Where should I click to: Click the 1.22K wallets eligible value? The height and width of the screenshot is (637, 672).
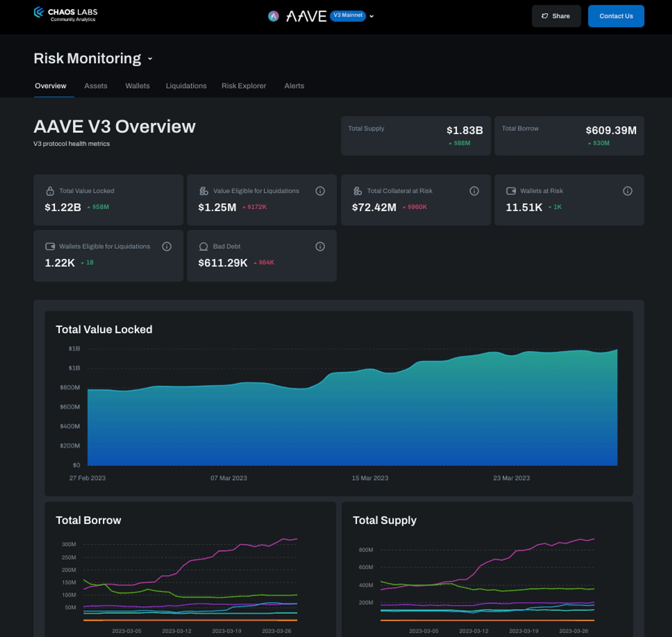coord(60,263)
